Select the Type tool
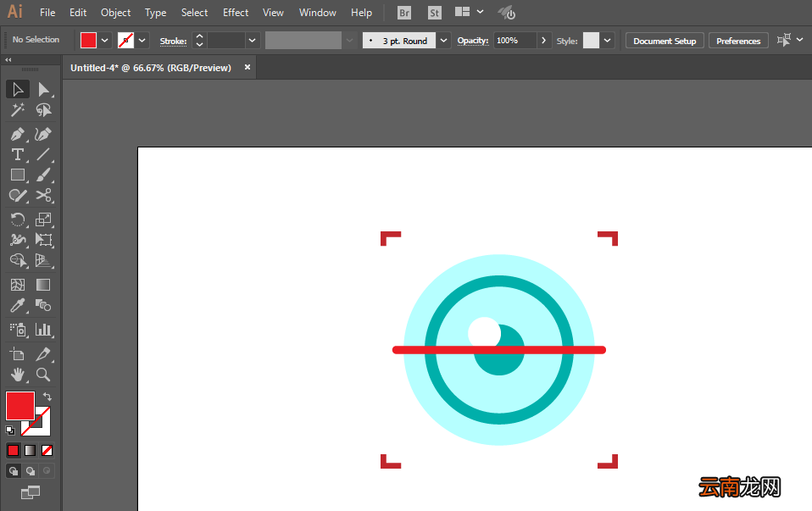The image size is (812, 511). pos(18,154)
